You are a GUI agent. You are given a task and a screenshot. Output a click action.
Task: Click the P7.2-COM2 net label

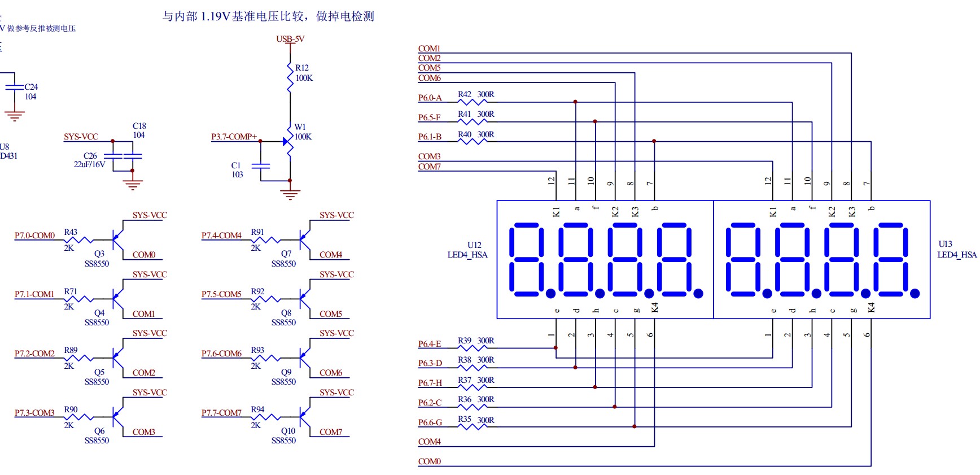(x=35, y=354)
